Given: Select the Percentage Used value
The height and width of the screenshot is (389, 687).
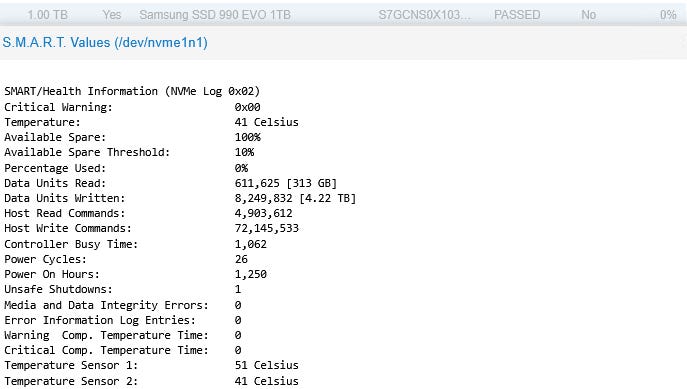Looking at the screenshot, I should click(x=241, y=168).
